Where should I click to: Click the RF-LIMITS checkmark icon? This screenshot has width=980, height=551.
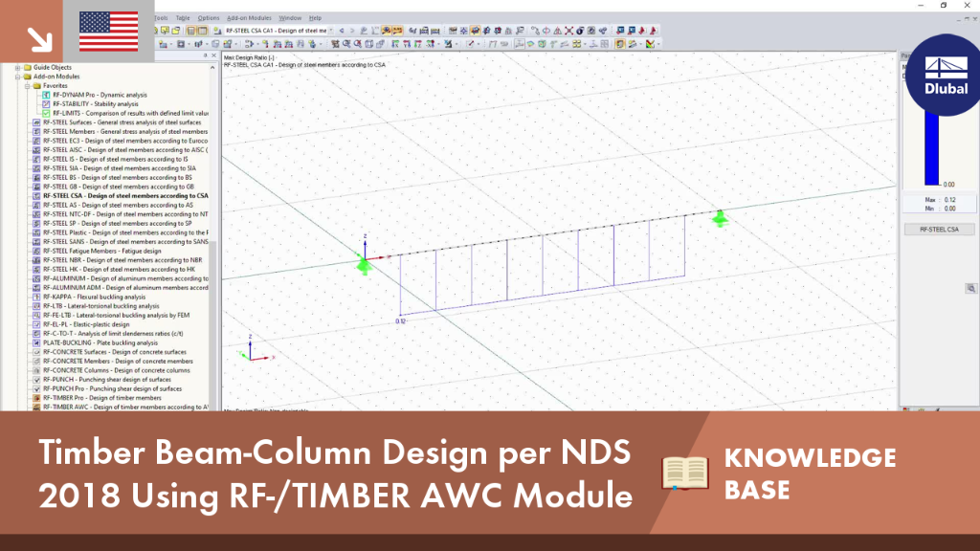click(46, 113)
